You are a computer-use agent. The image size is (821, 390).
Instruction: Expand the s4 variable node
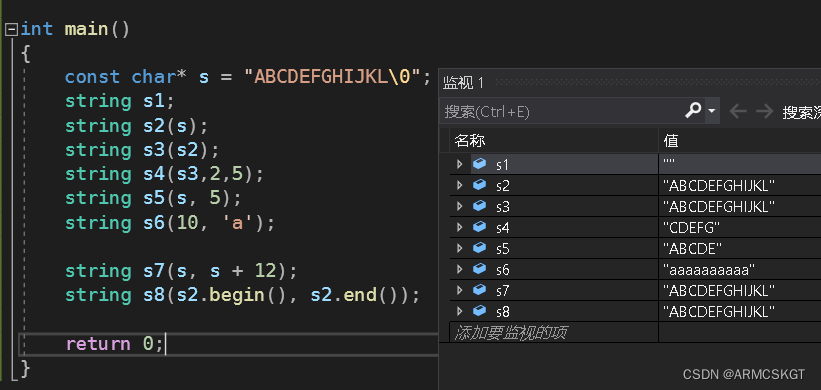(460, 227)
